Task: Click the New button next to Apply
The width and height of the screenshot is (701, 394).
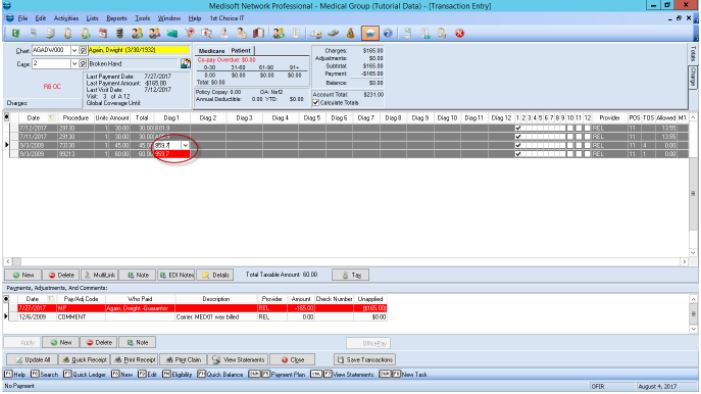Action: click(x=61, y=343)
